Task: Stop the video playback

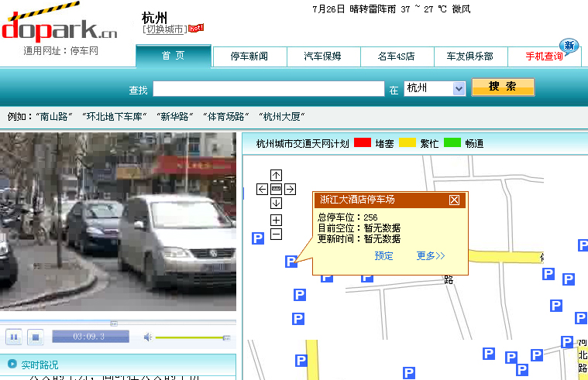Action: [x=36, y=337]
